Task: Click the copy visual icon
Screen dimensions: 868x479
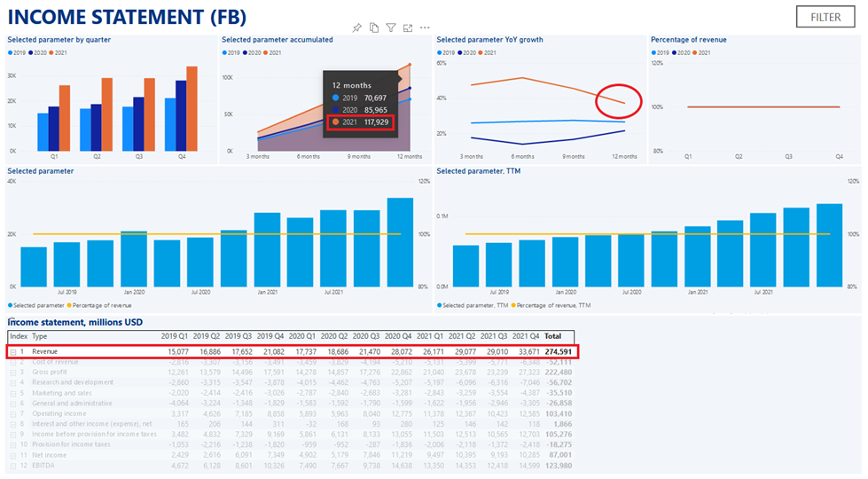Action: click(x=374, y=28)
